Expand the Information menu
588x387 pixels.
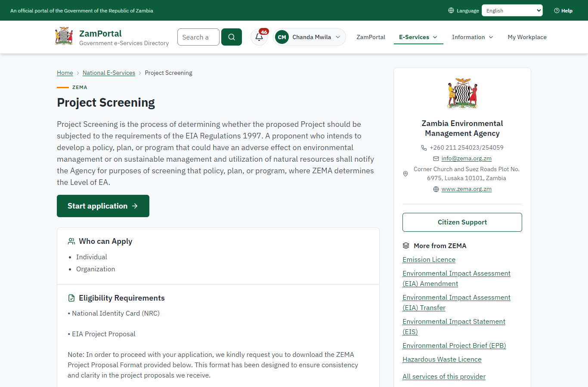473,37
